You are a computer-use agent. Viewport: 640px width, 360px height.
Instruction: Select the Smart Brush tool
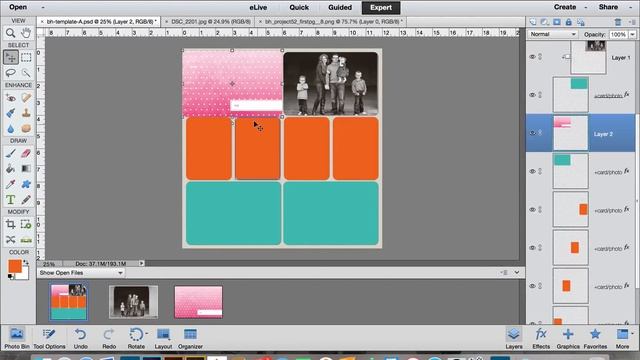(11, 113)
